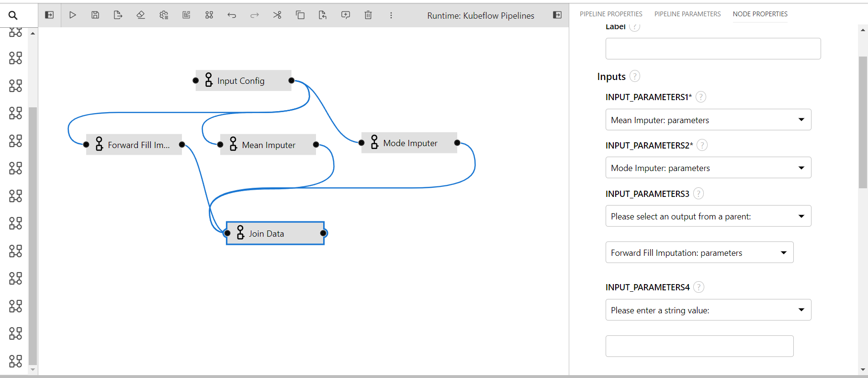The width and height of the screenshot is (868, 378).
Task: Click INPUT_PARAMETERS4 string value input field
Action: (699, 346)
